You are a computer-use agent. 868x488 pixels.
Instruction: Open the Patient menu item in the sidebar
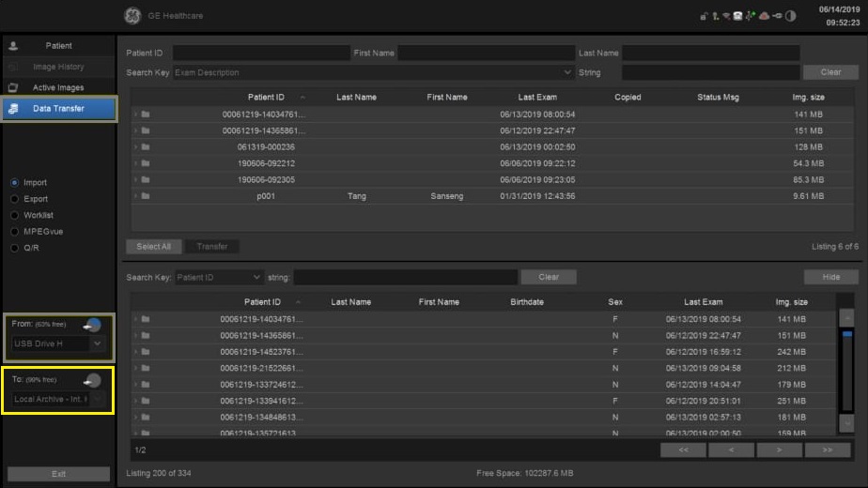58,46
